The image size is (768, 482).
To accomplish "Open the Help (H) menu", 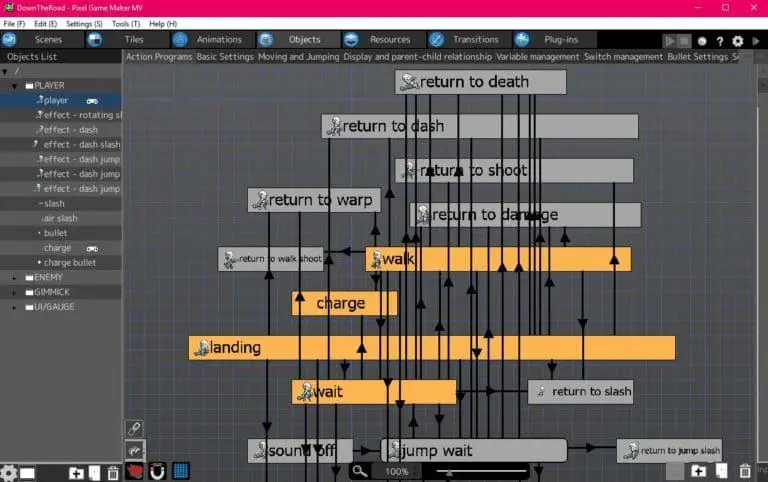I will (163, 24).
